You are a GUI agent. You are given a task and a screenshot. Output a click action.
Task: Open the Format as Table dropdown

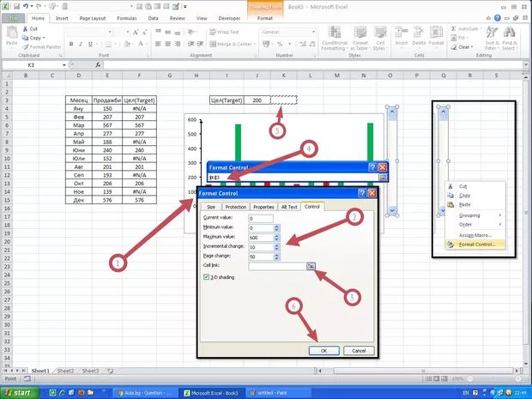360,39
